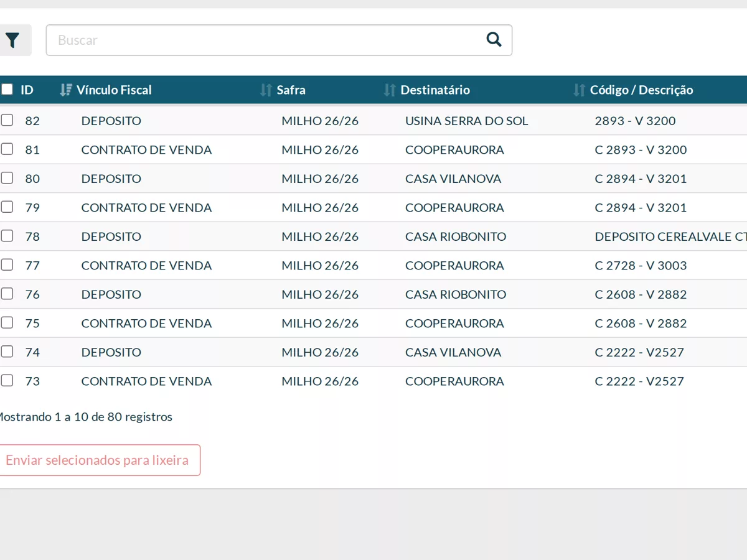Click the Mostrando 1 a 10 de 80 registros text
This screenshot has height=560, width=747.
point(86,417)
